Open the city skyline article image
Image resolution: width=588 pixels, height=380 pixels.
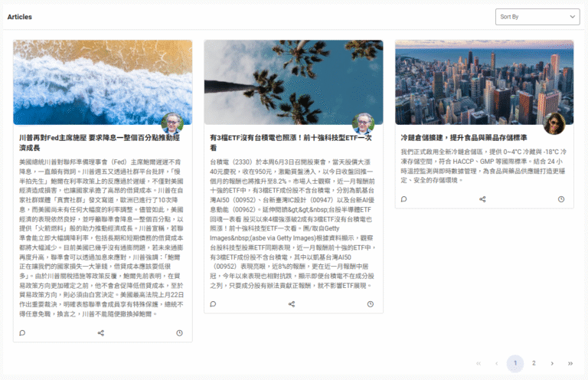point(485,83)
